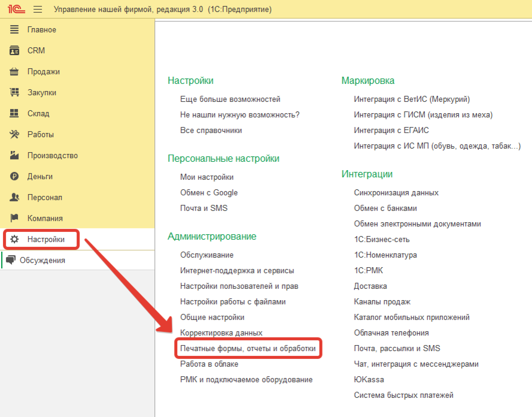Open Интеграция с ВетИС (Меркурий)

point(412,99)
